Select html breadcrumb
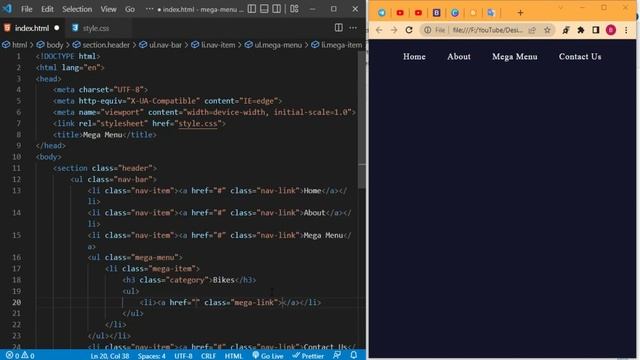The height and width of the screenshot is (360, 640). click(19, 45)
